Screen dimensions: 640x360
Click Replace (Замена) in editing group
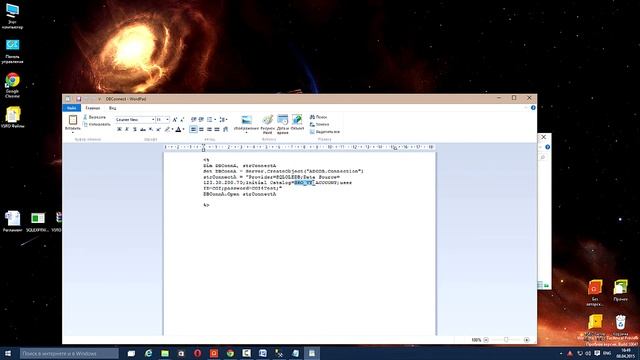(x=320, y=124)
